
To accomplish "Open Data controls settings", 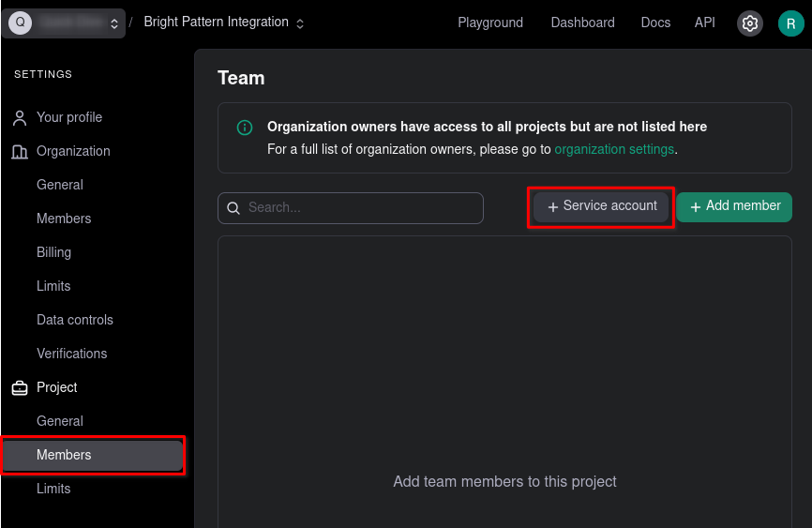I will (75, 320).
